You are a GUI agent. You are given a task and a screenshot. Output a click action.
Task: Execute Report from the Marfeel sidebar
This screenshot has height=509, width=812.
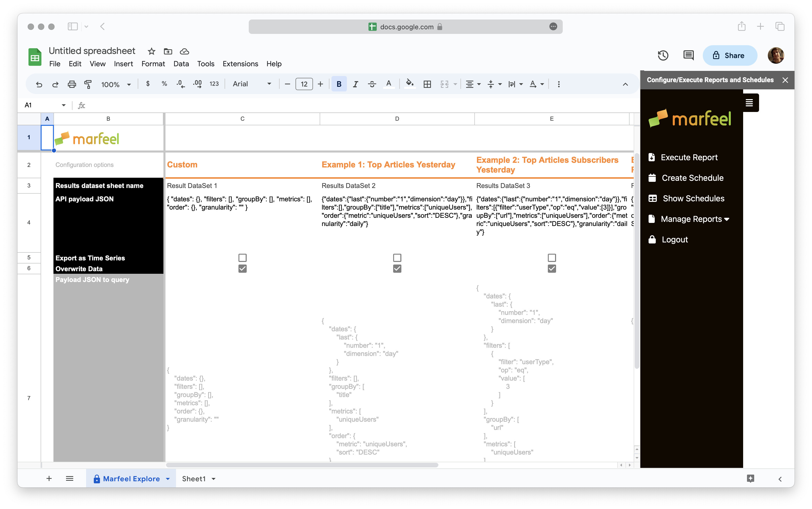pos(689,157)
